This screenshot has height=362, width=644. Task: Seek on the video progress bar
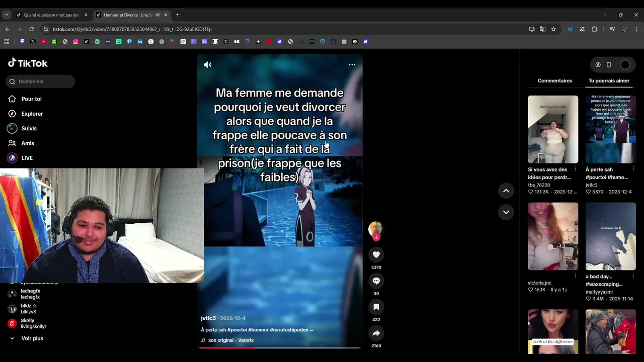(x=280, y=347)
